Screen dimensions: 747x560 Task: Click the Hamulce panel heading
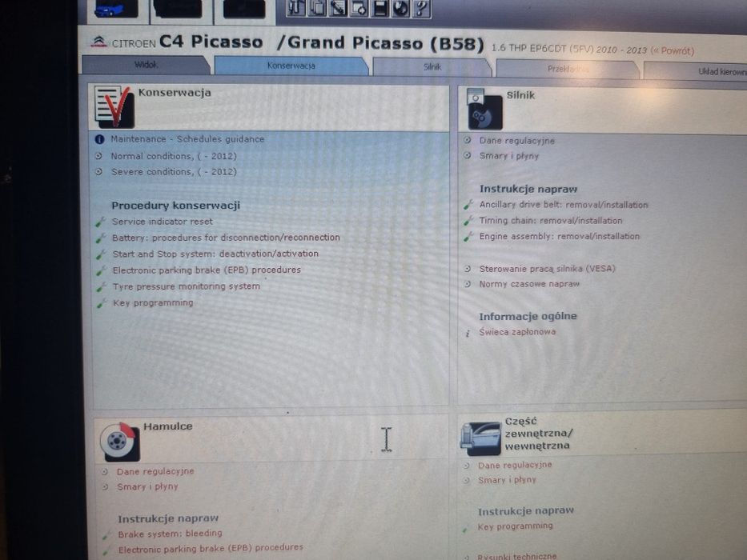point(167,426)
